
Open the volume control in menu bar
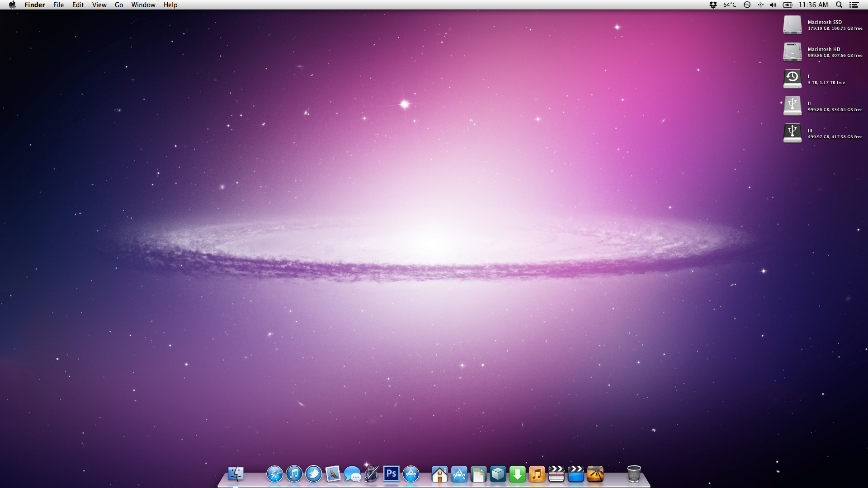pos(773,5)
